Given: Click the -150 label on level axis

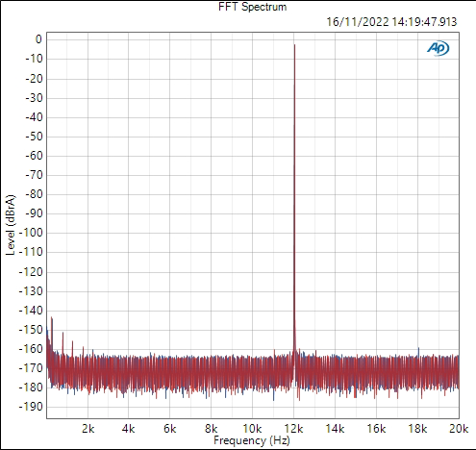Looking at the screenshot, I should [x=31, y=330].
